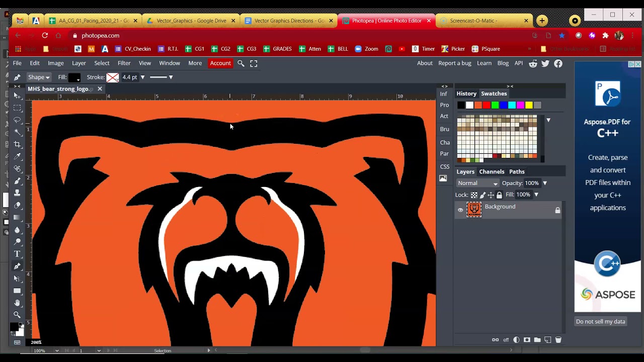Open the image panel icon below CSS
This screenshot has width=644, height=362.
click(443, 178)
